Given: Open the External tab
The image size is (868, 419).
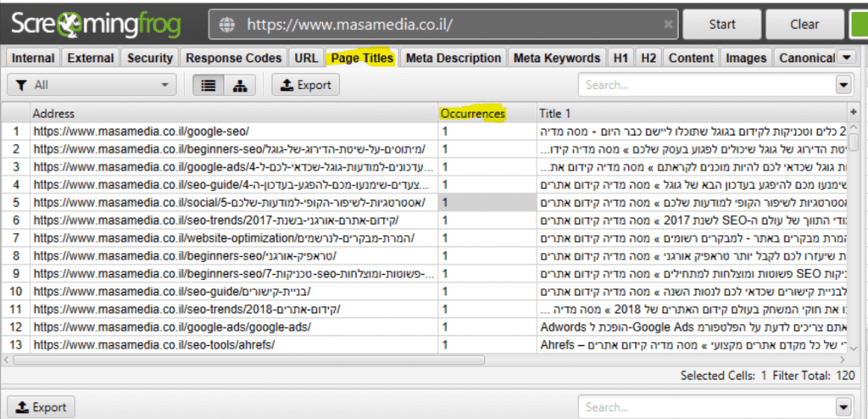Looking at the screenshot, I should (x=91, y=59).
